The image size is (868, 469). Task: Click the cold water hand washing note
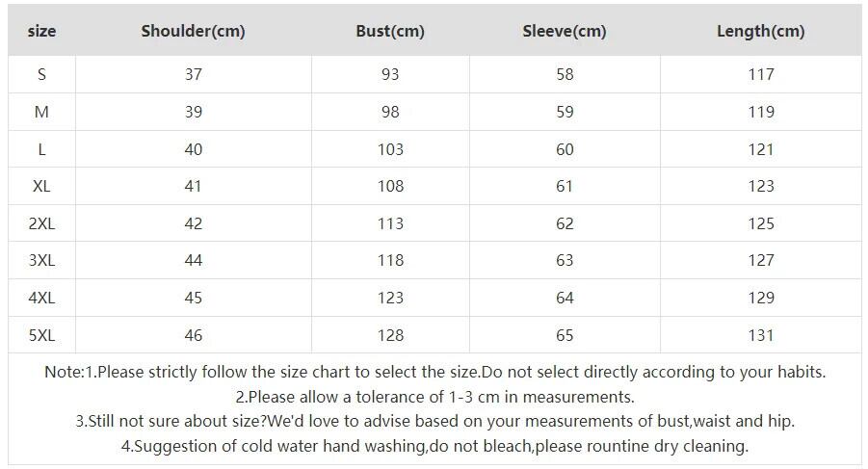pos(434,446)
